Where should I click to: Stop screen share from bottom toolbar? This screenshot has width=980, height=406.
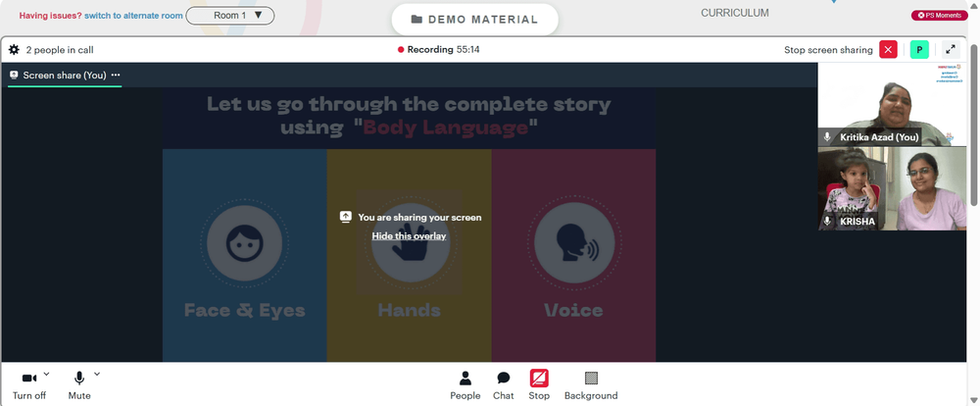[539, 385]
